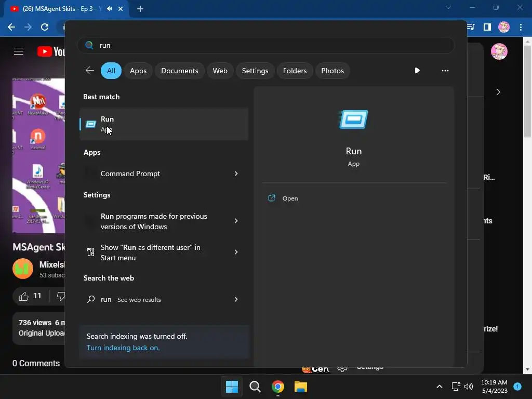The width and height of the screenshot is (532, 399).
Task: Click the tools icon beside Run as different user
Action: [90, 252]
